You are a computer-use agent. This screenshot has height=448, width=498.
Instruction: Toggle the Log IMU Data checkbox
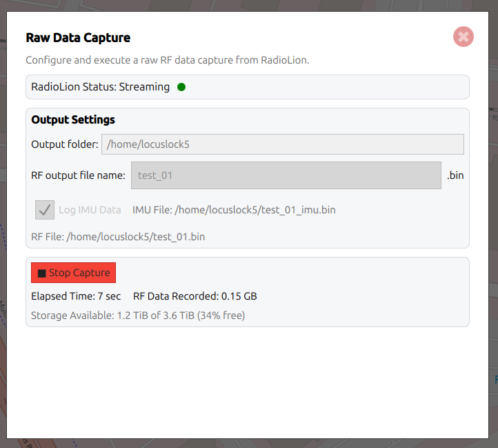point(45,210)
